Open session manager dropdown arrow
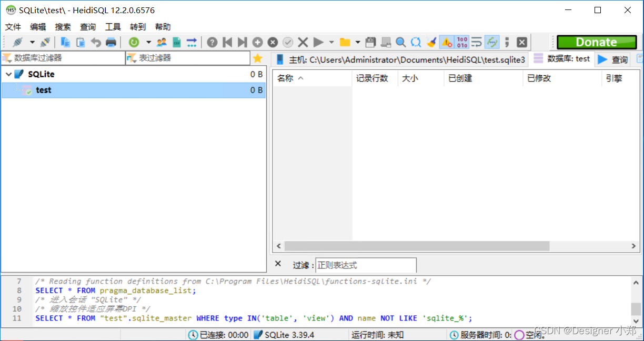644x341 pixels. 32,42
